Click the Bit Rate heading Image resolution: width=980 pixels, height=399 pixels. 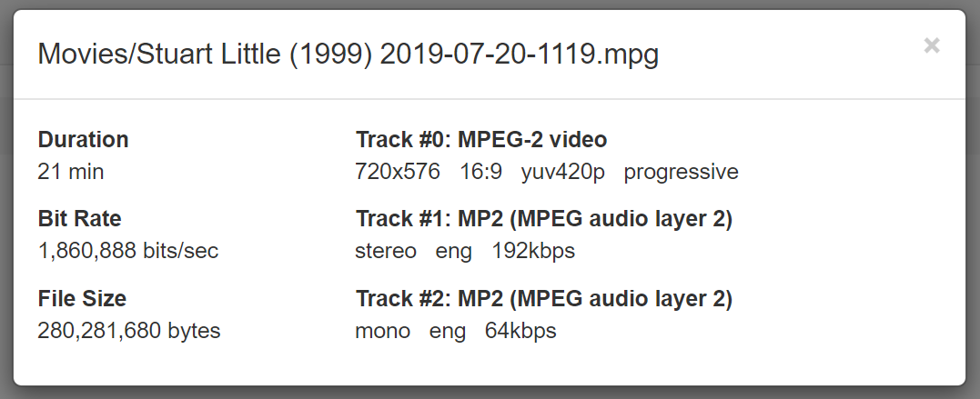click(x=79, y=219)
